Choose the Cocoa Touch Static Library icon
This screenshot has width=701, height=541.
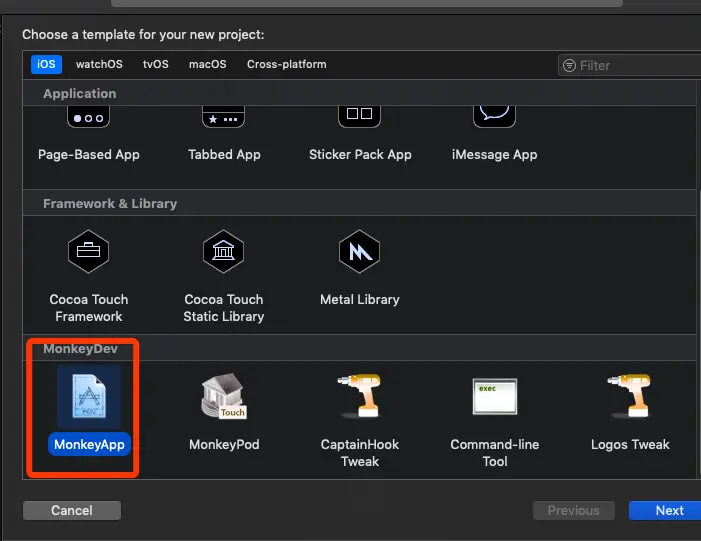coord(224,251)
